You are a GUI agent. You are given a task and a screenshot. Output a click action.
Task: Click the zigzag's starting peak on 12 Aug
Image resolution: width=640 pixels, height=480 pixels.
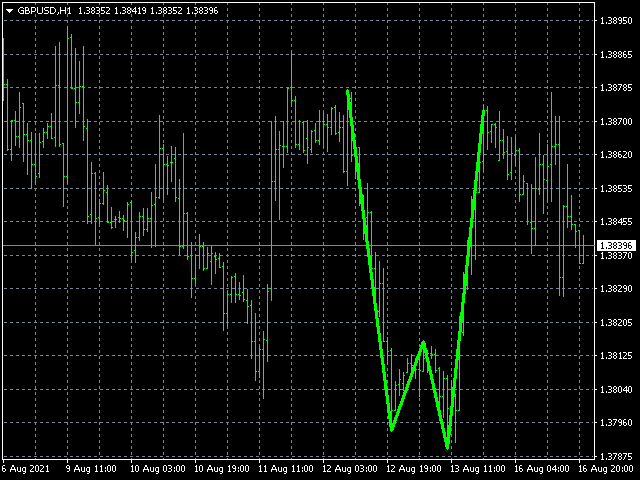(x=347, y=91)
